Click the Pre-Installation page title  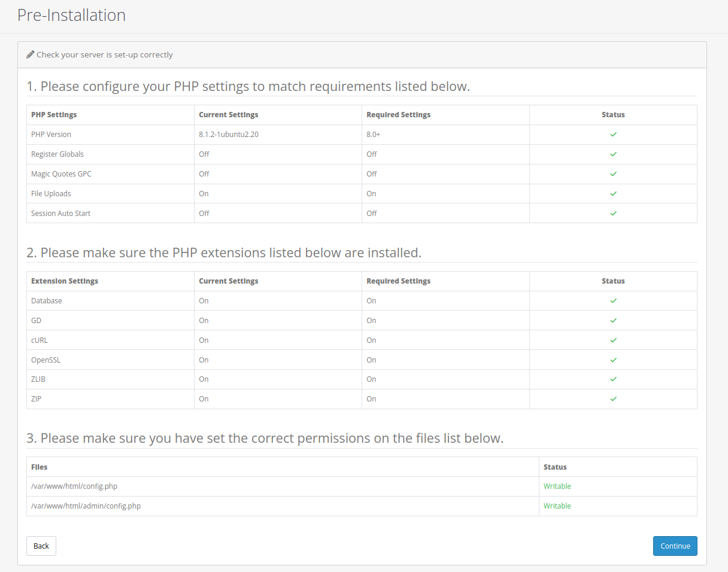pos(71,15)
